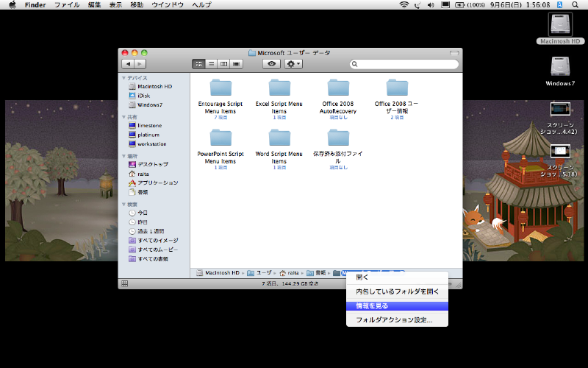The width and height of the screenshot is (588, 368).
Task: Switch to Cover Flow view
Action: [236, 64]
